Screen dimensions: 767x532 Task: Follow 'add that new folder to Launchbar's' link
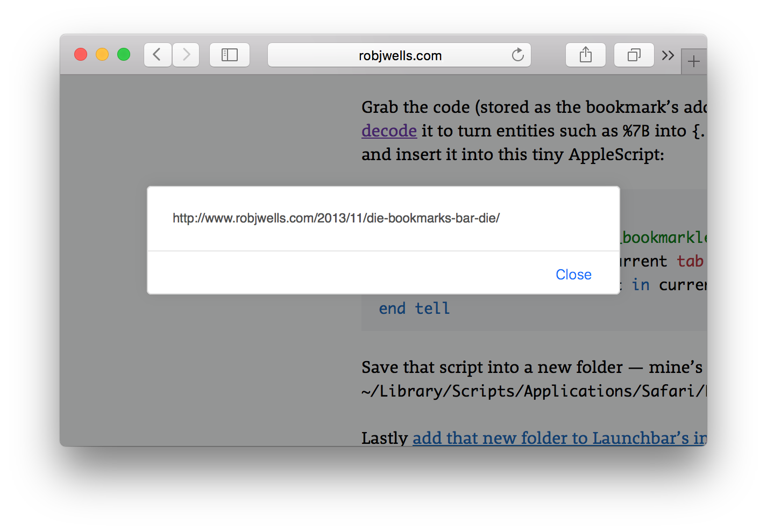pos(559,438)
